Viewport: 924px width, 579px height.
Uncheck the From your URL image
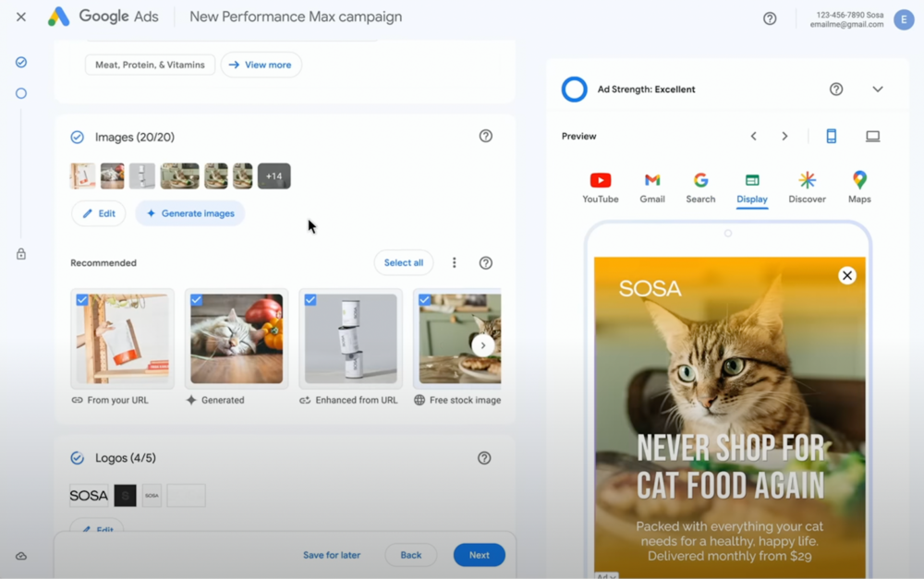pyautogui.click(x=82, y=300)
